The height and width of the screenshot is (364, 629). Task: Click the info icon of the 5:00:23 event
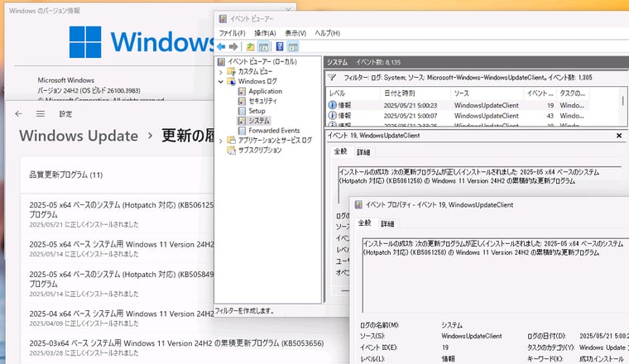[332, 105]
